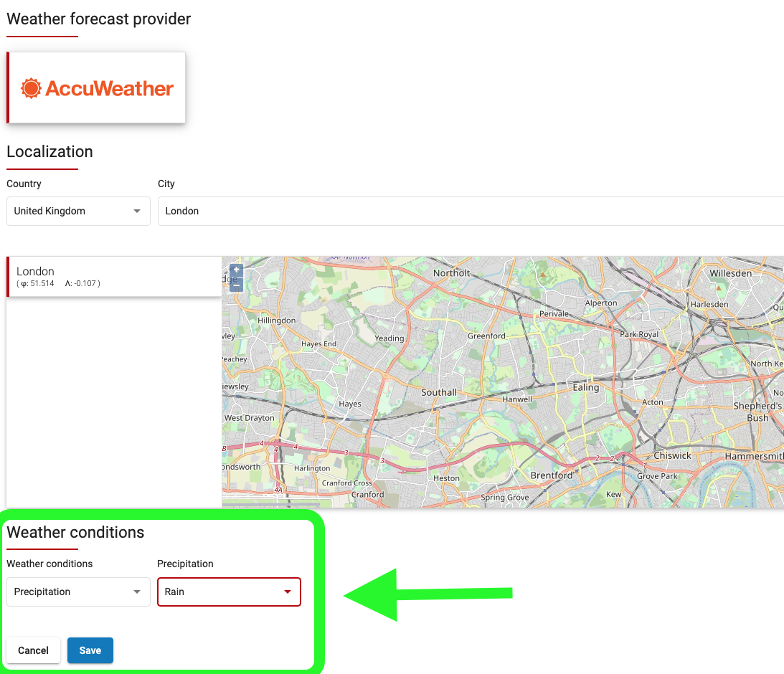Screen dimensions: 784x674
Task: Save the weather condition settings
Action: (90, 650)
